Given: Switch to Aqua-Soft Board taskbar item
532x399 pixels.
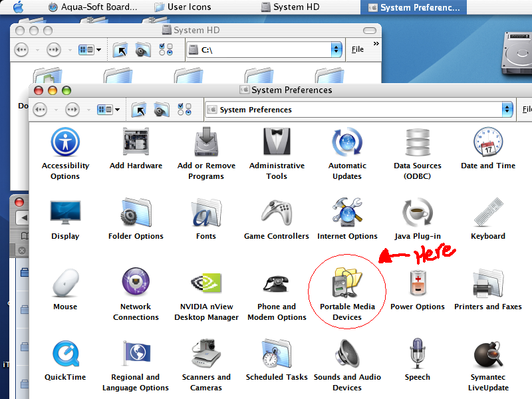Looking at the screenshot, I should pyautogui.click(x=92, y=7).
